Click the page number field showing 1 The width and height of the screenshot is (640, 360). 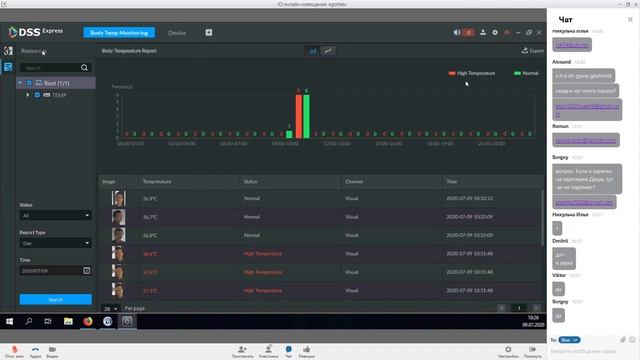[x=519, y=308]
